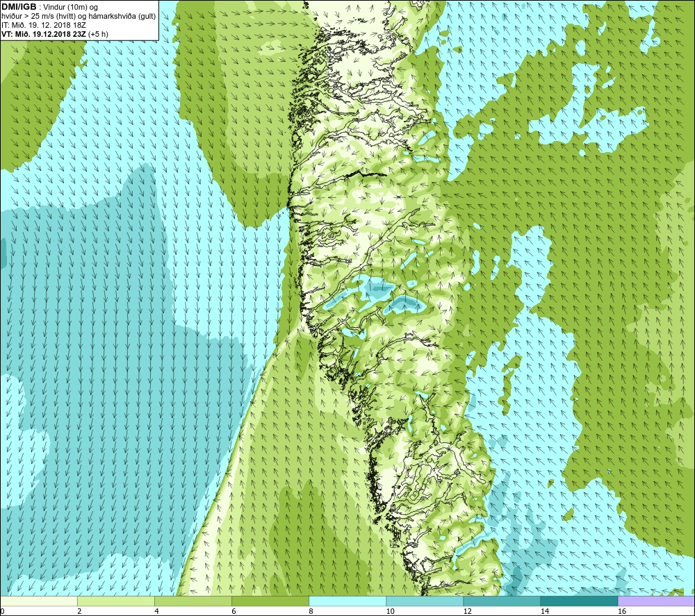Click the "hviður > 25 m/s (hvítt)" line
This screenshot has width=695, height=616.
pyautogui.click(x=38, y=17)
